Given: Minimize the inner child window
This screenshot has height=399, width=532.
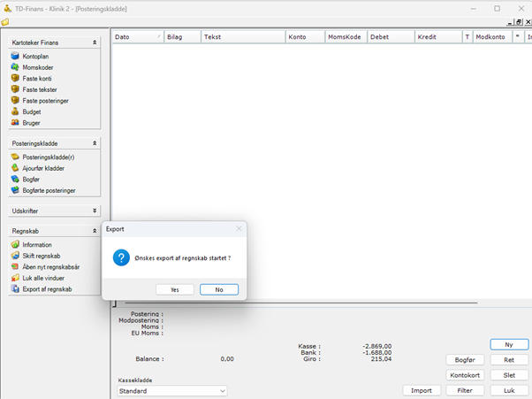Looking at the screenshot, I should 510,22.
